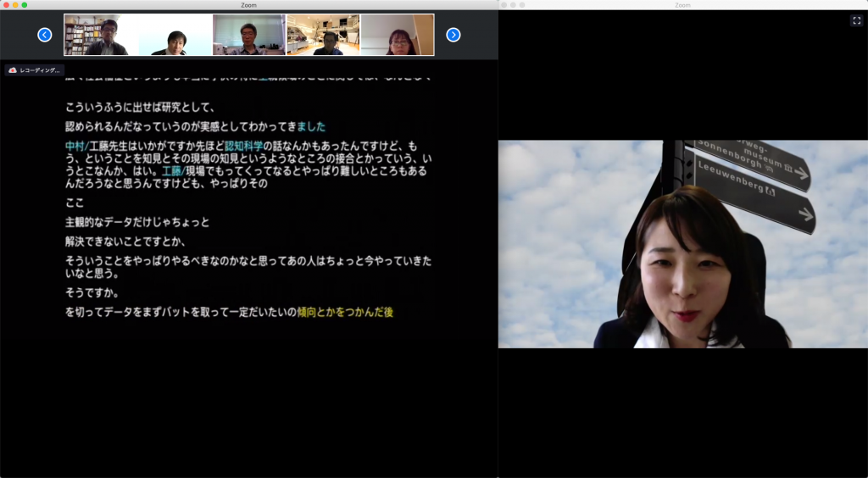Viewport: 868px width, 478px height.
Task: Click the cyan word ました in captions
Action: point(311,126)
